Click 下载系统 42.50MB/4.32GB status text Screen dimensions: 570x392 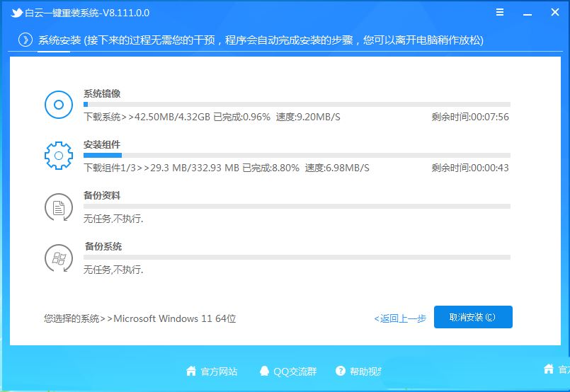point(212,117)
